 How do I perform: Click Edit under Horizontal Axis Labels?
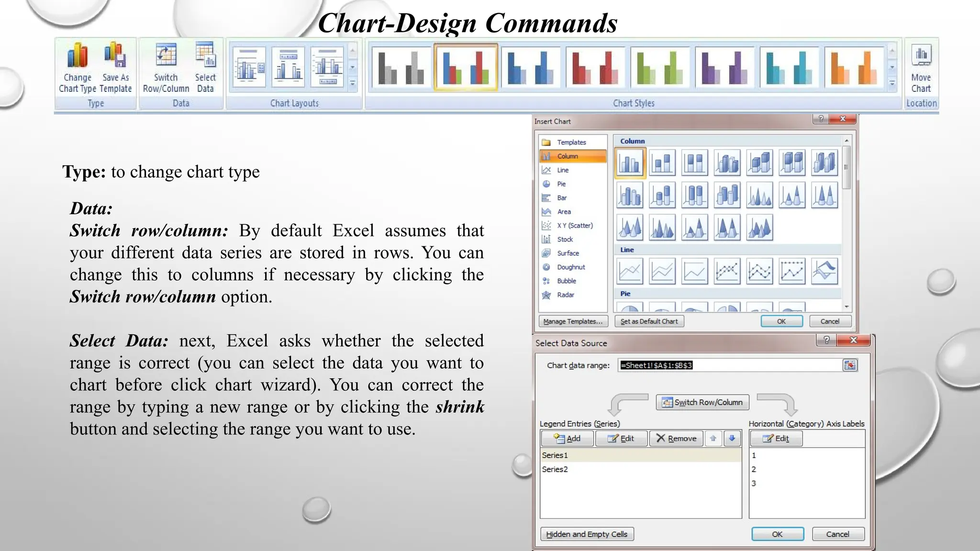(x=776, y=438)
